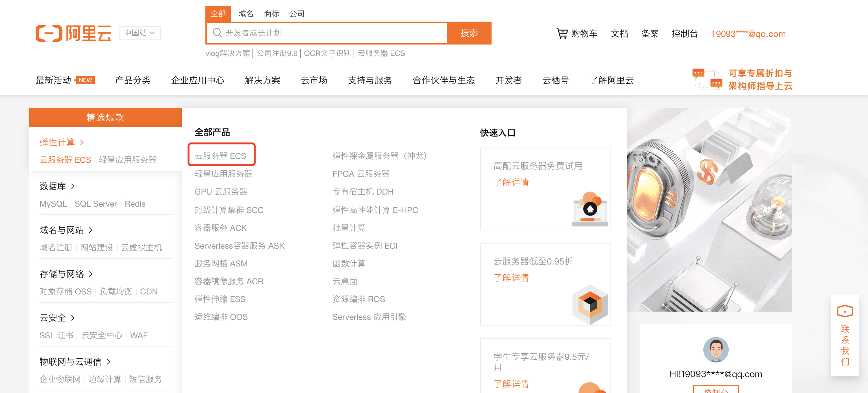Open the 企业应用中心 menu
This screenshot has width=868, height=393.
(x=197, y=80)
